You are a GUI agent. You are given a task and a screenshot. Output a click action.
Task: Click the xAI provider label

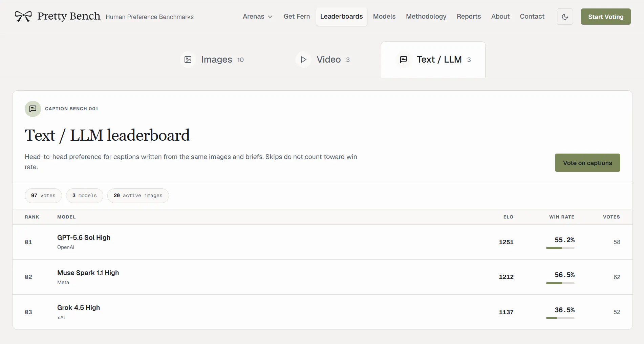coord(61,318)
